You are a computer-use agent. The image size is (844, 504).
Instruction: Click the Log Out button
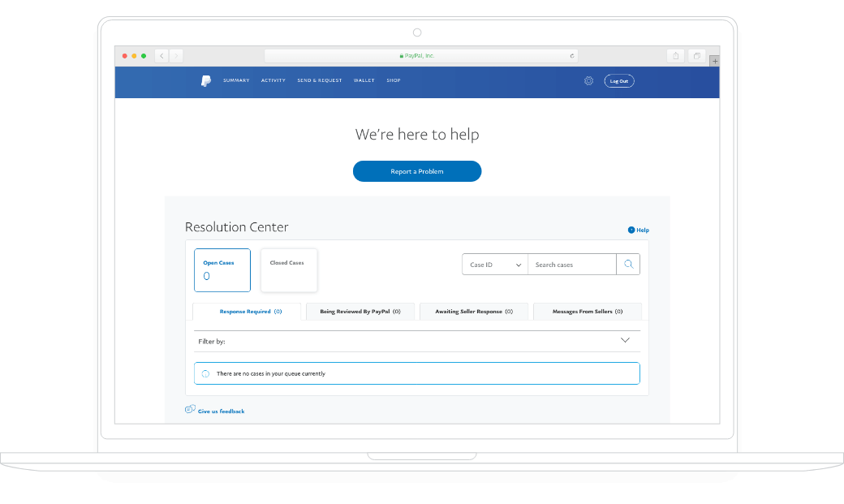point(619,81)
